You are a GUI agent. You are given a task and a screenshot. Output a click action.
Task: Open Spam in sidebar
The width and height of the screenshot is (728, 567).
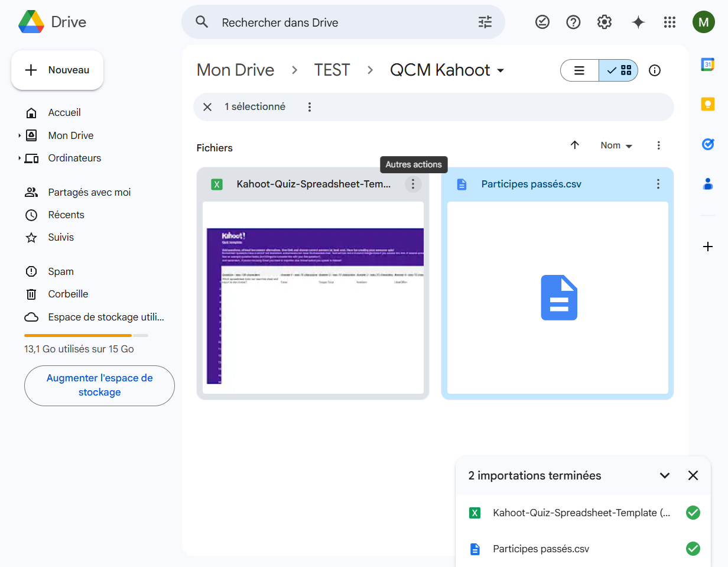pyautogui.click(x=61, y=271)
